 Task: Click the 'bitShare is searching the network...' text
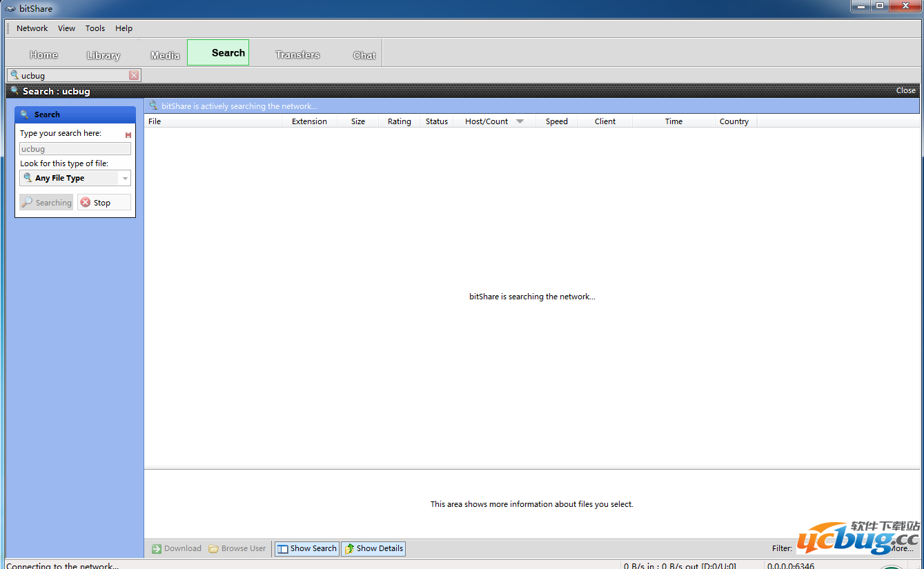pyautogui.click(x=532, y=297)
